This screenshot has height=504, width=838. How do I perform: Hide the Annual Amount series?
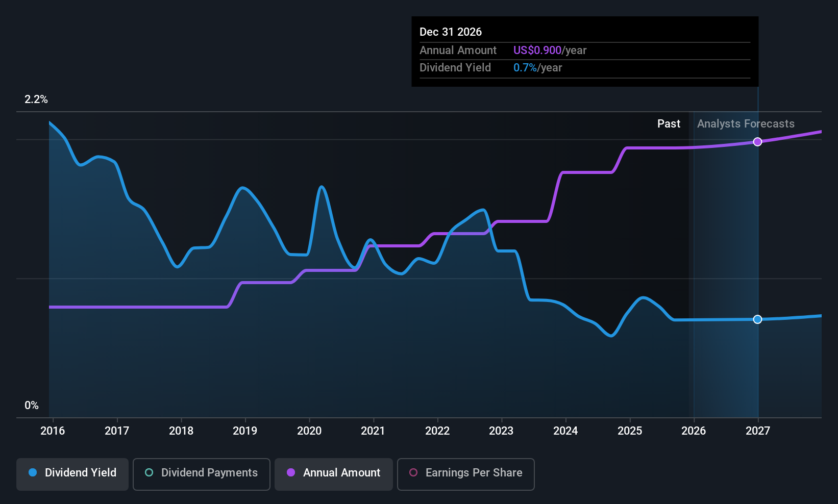tap(334, 474)
